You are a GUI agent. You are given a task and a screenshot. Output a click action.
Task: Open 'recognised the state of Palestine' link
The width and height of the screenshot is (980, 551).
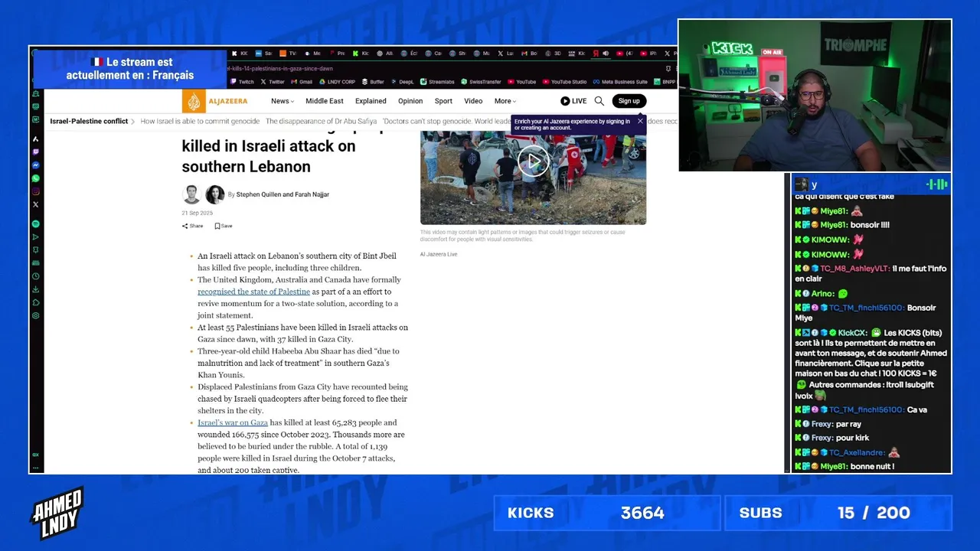pos(253,292)
